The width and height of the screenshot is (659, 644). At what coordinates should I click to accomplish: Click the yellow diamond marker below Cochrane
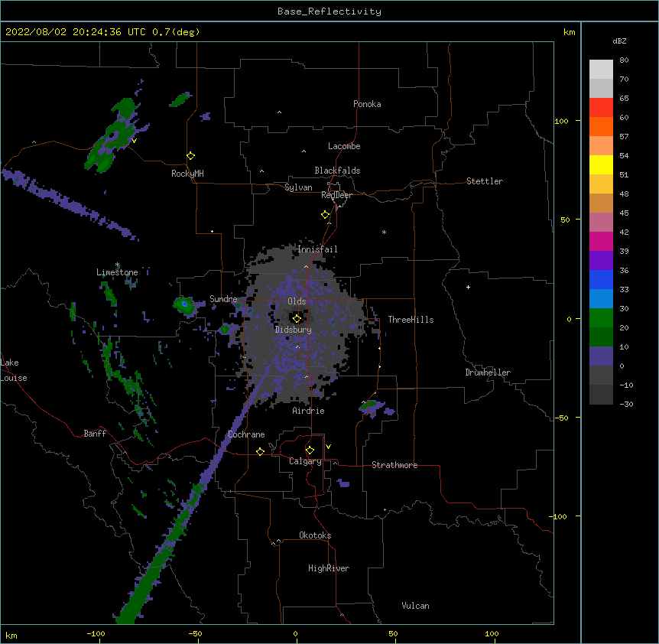(260, 451)
